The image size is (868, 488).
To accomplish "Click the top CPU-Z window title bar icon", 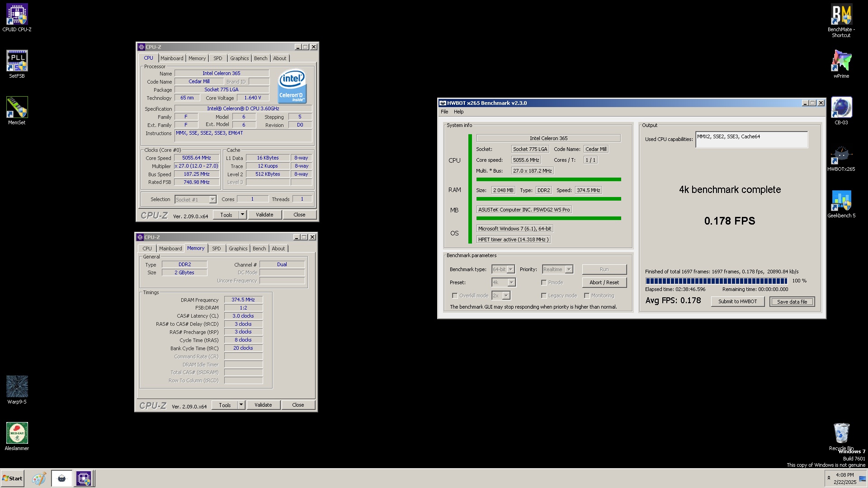I will click(142, 47).
